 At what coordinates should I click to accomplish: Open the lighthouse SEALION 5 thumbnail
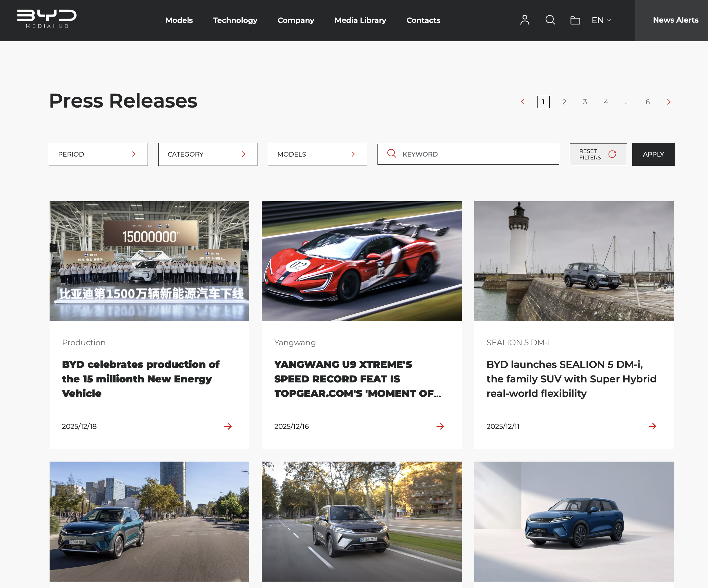(x=574, y=261)
